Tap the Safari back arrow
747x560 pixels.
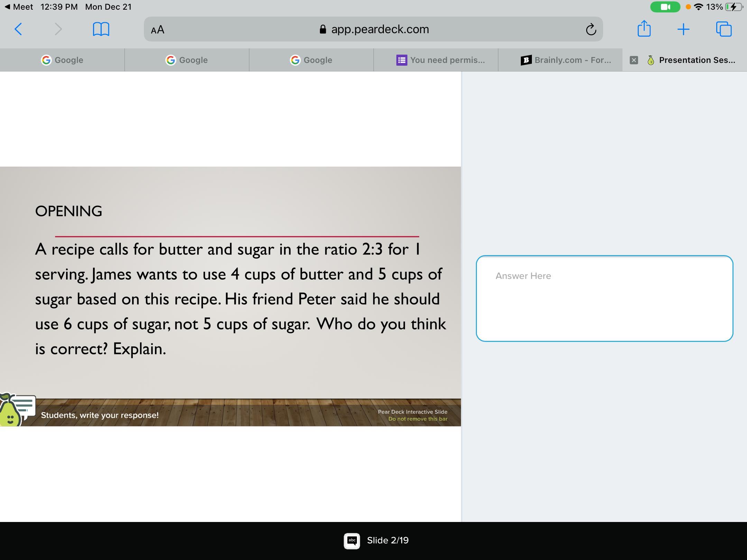(18, 29)
